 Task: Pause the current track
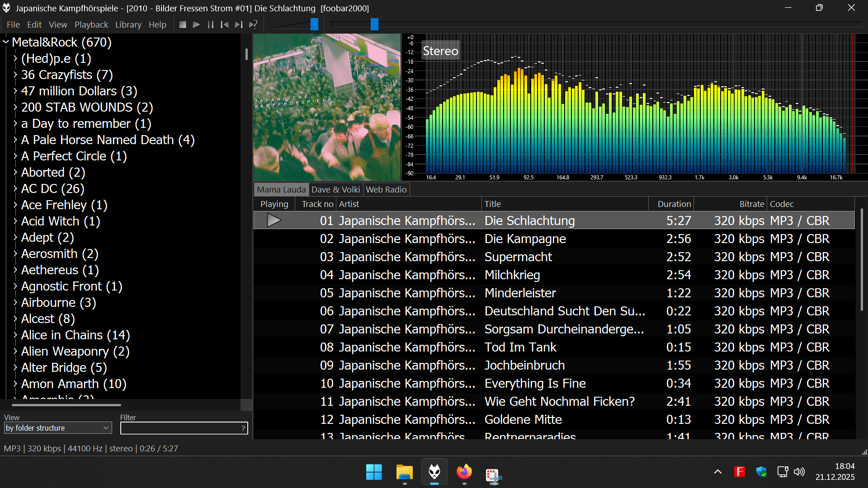click(x=211, y=25)
